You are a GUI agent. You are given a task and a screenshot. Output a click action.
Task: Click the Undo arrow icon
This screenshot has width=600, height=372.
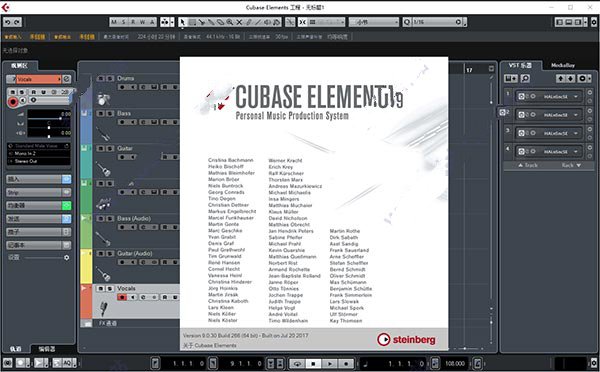point(8,22)
